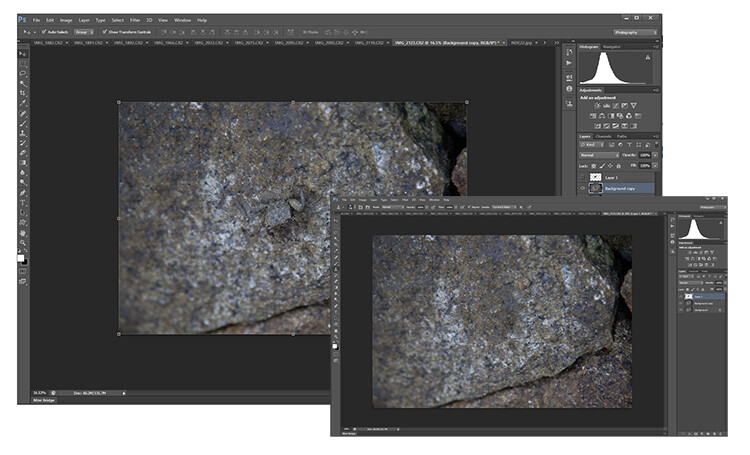Image resolution: width=750 pixels, height=455 pixels.
Task: Select the Eyedropper tool in the large window
Action: [22, 103]
